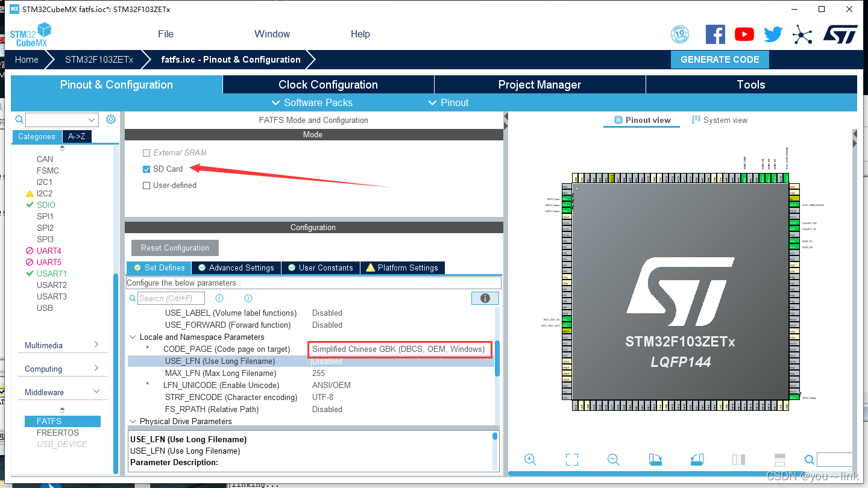
Task: Enable the External SRAM checkbox
Action: 146,153
